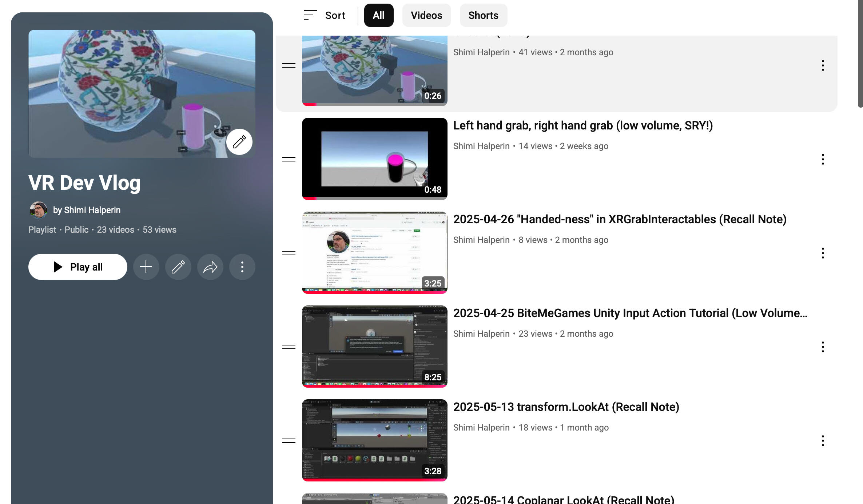Open title 'Left hand grab, right hand grab'
Image resolution: width=863 pixels, height=504 pixels.
(583, 125)
